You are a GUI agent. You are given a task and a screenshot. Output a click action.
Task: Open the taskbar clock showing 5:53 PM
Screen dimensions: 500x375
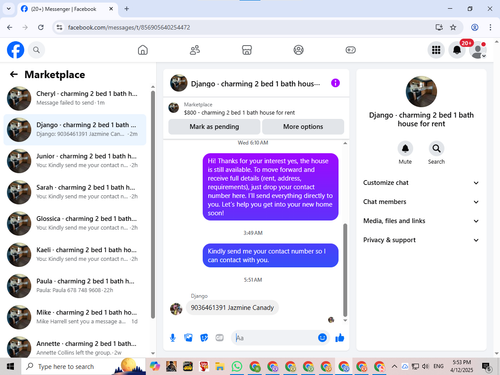click(x=462, y=366)
